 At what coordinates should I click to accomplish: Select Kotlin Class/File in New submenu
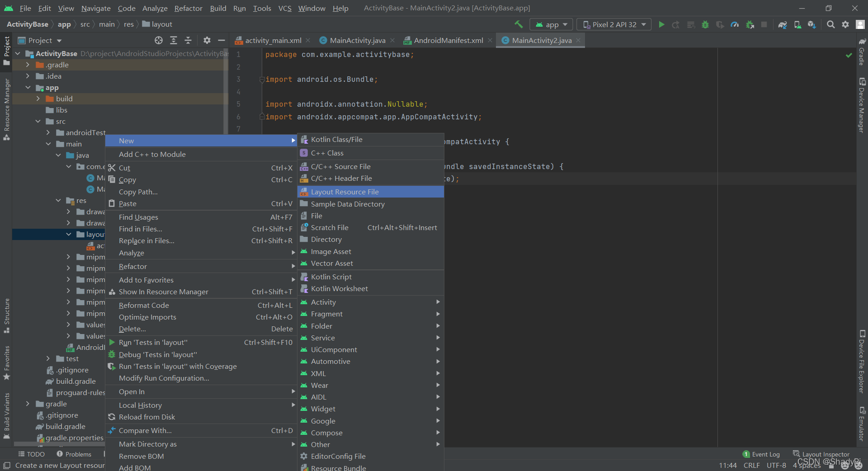click(x=371, y=139)
